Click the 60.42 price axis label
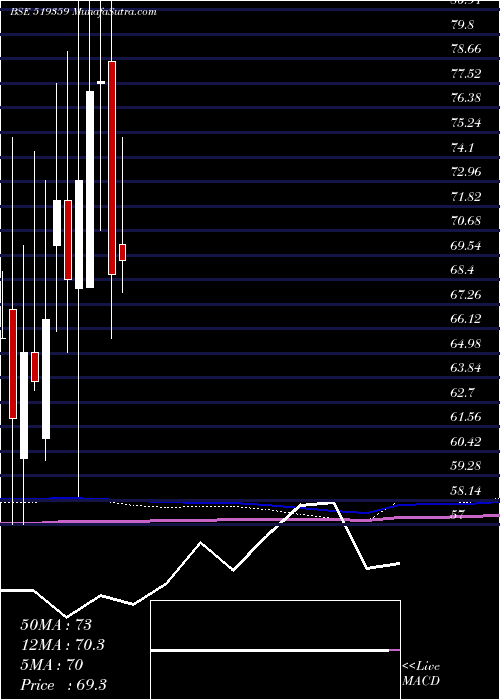 coord(466,442)
